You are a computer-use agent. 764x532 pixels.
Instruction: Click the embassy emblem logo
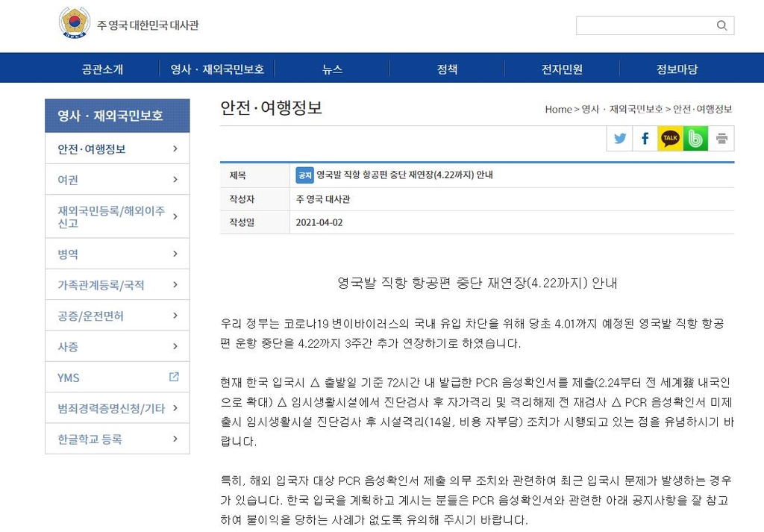(x=75, y=24)
